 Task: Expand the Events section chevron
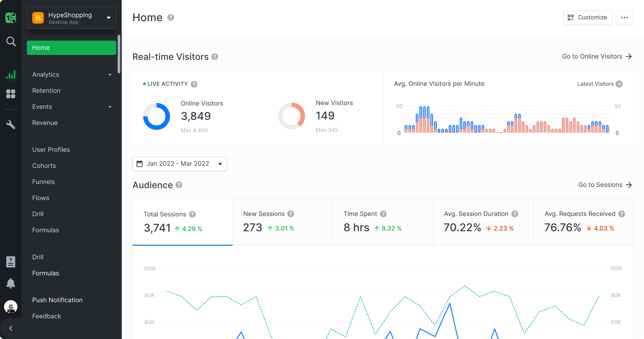click(x=110, y=107)
